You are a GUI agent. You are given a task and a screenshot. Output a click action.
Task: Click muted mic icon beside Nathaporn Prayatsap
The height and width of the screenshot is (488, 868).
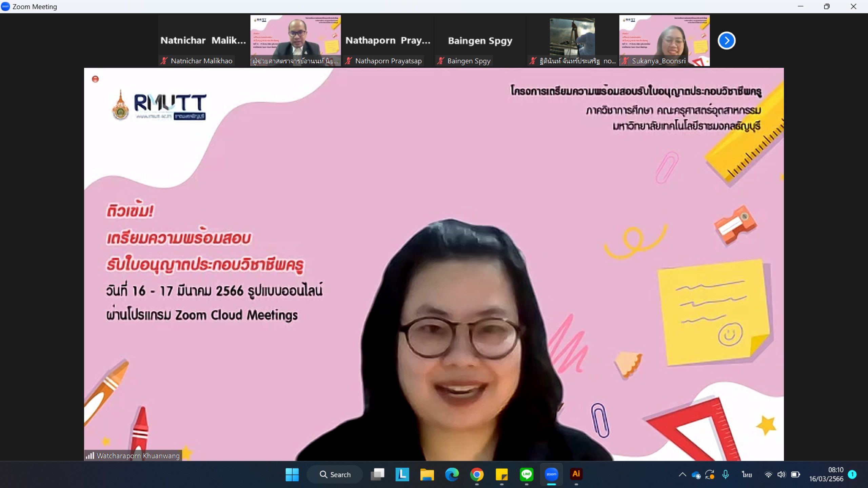pos(349,61)
